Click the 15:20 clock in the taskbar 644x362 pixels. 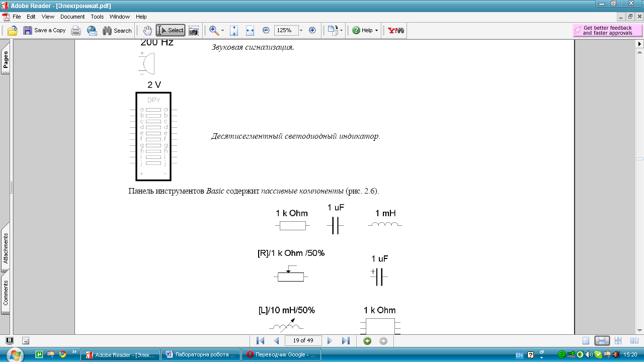(x=631, y=354)
